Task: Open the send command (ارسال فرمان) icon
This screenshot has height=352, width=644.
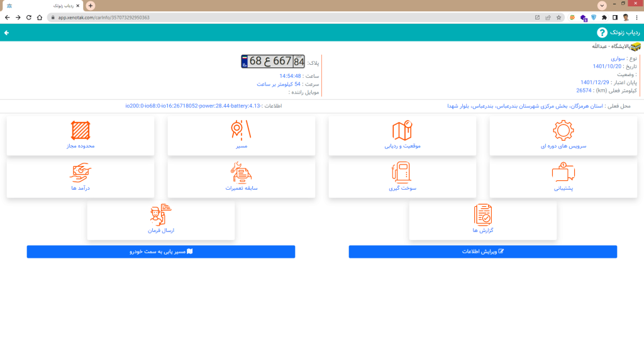Action: click(160, 216)
